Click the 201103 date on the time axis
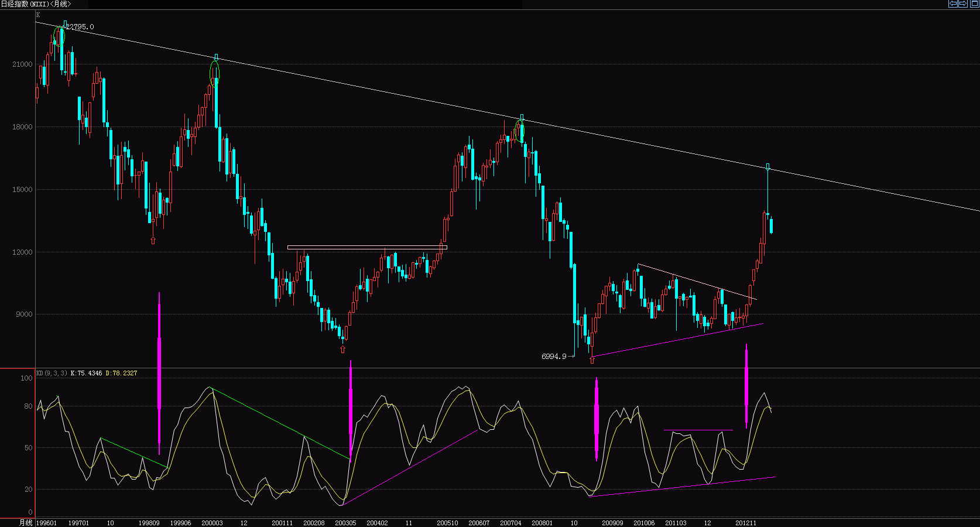The height and width of the screenshot is (527, 980). click(676, 523)
